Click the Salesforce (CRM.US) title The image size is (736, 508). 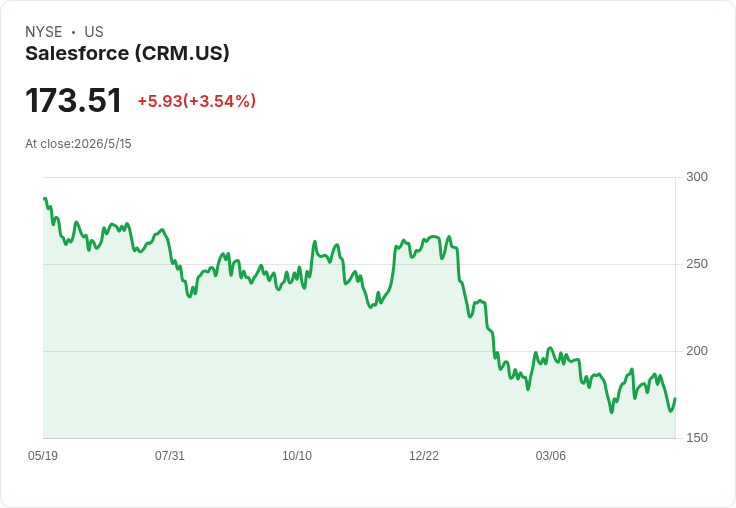pyautogui.click(x=127, y=53)
